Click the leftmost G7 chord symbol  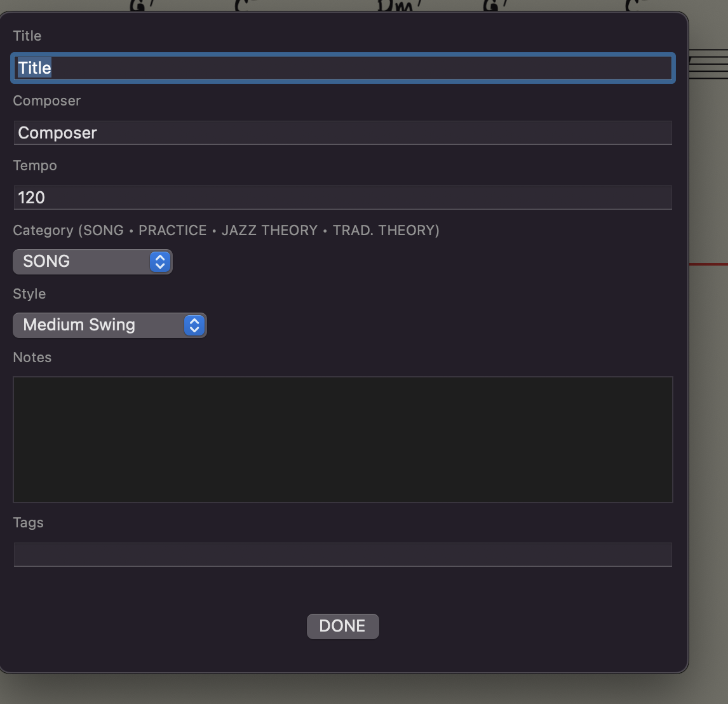pyautogui.click(x=138, y=6)
